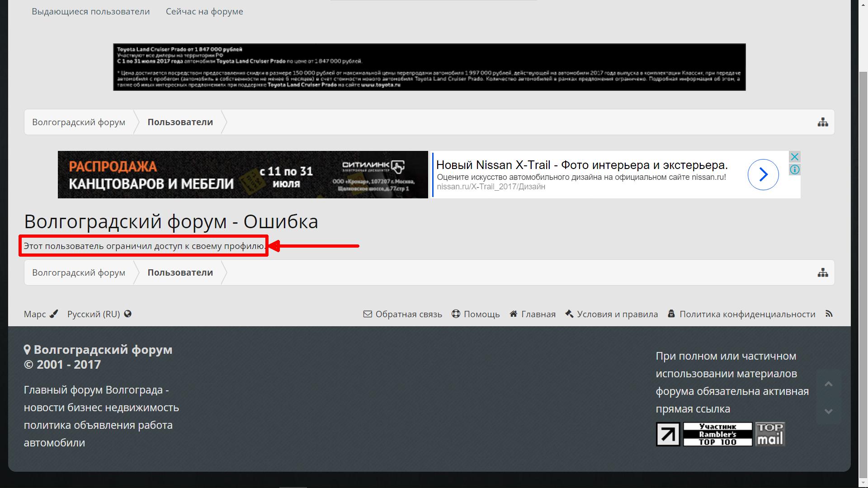The image size is (868, 488).
Task: Open the Сейчас на форуме tab
Action: [204, 11]
